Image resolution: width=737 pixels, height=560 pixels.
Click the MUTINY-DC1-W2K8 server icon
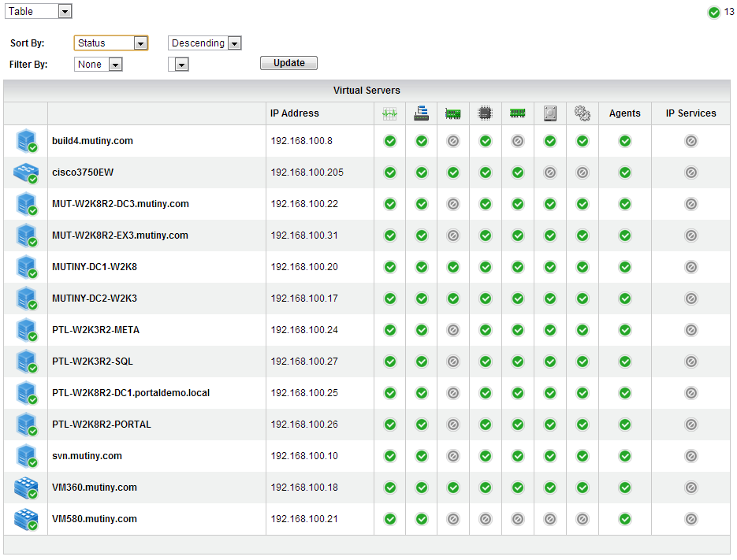click(26, 267)
